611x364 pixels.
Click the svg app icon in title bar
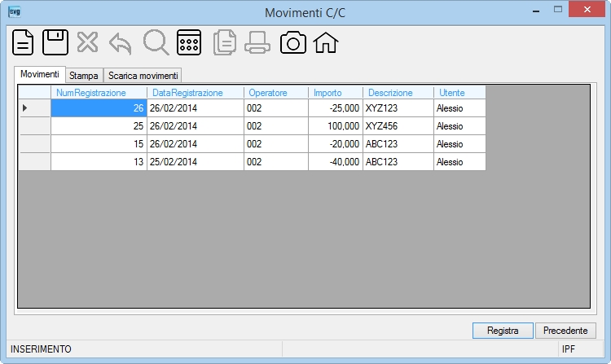[15, 11]
